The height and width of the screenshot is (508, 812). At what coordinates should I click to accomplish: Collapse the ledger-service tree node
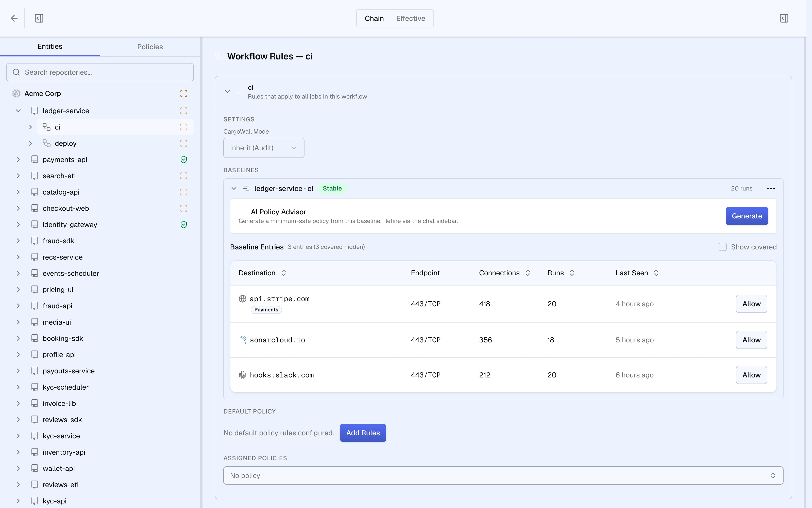[x=18, y=111]
